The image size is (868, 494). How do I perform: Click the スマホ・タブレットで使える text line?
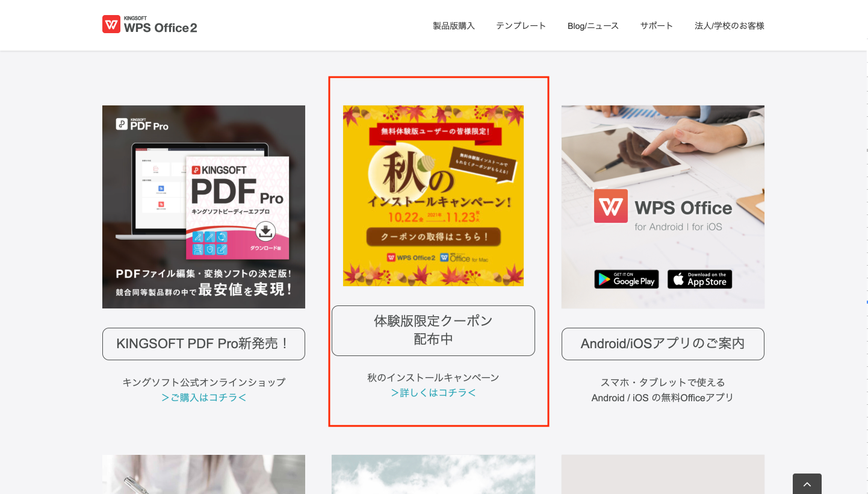(663, 382)
